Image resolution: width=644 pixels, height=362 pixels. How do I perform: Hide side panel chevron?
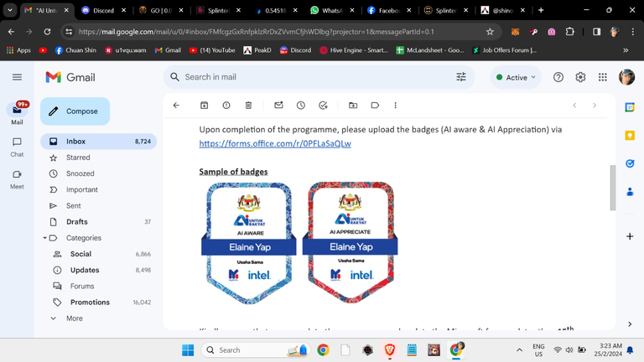click(x=630, y=324)
